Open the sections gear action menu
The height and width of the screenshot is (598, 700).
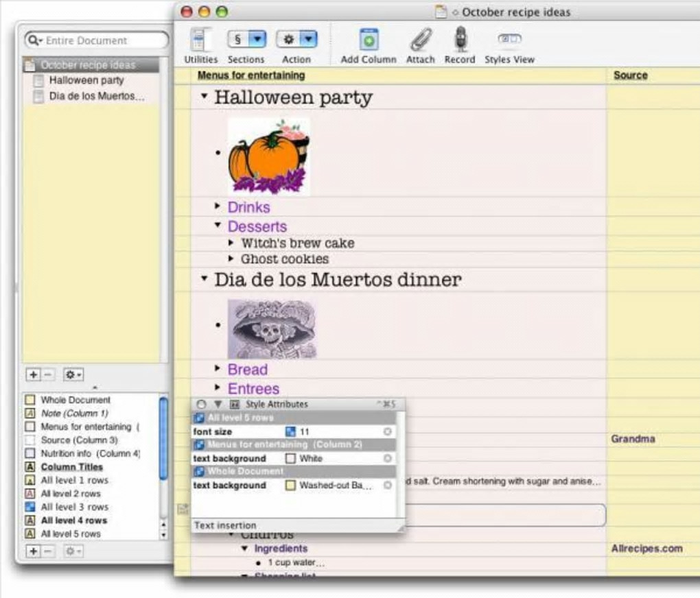point(73,375)
